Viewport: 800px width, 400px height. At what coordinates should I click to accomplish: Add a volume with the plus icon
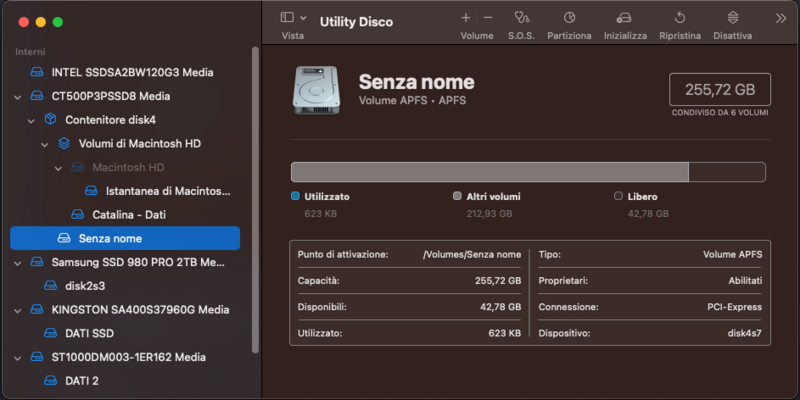pyautogui.click(x=465, y=18)
